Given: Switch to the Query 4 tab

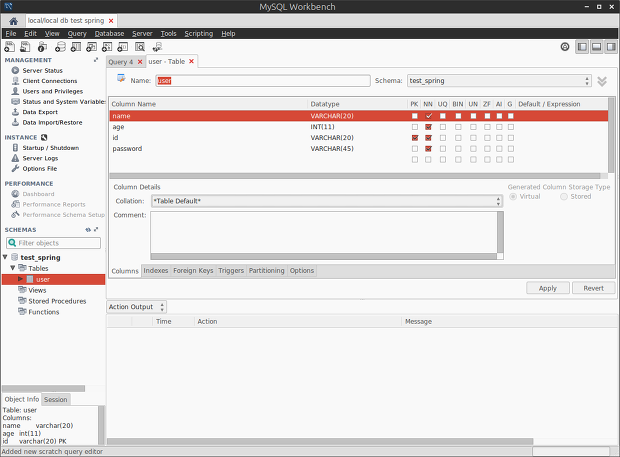Looking at the screenshot, I should (x=121, y=62).
